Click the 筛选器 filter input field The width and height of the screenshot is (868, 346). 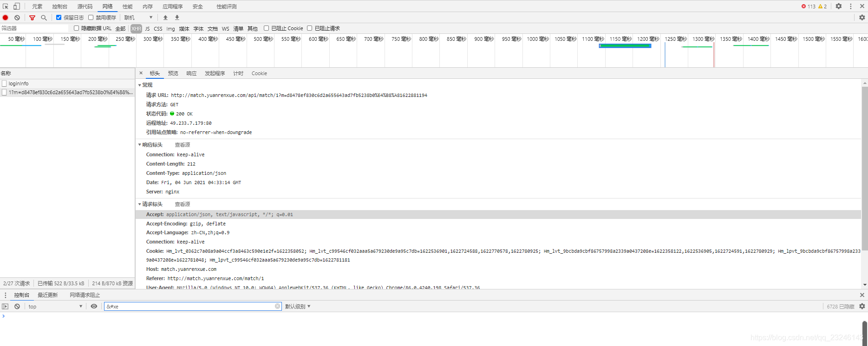pos(34,28)
